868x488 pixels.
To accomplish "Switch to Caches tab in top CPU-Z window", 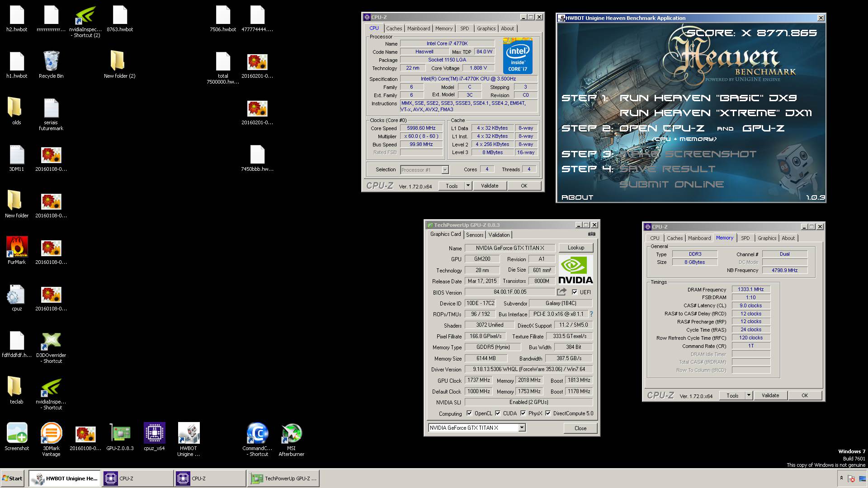I will (394, 28).
